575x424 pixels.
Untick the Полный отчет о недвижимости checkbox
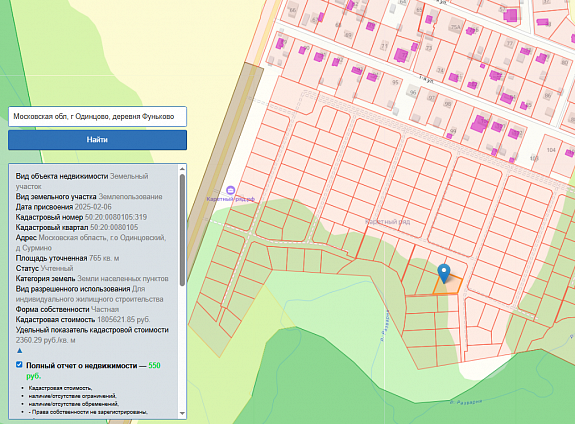click(x=19, y=365)
